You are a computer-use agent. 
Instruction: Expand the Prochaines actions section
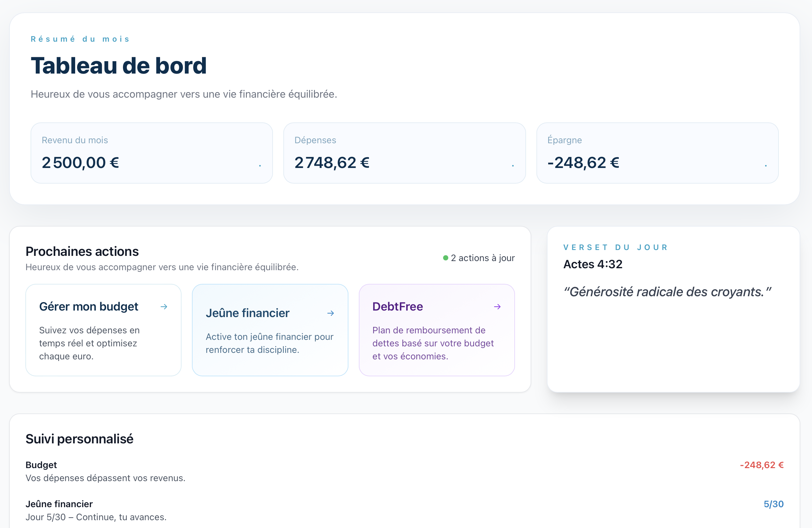coord(82,251)
